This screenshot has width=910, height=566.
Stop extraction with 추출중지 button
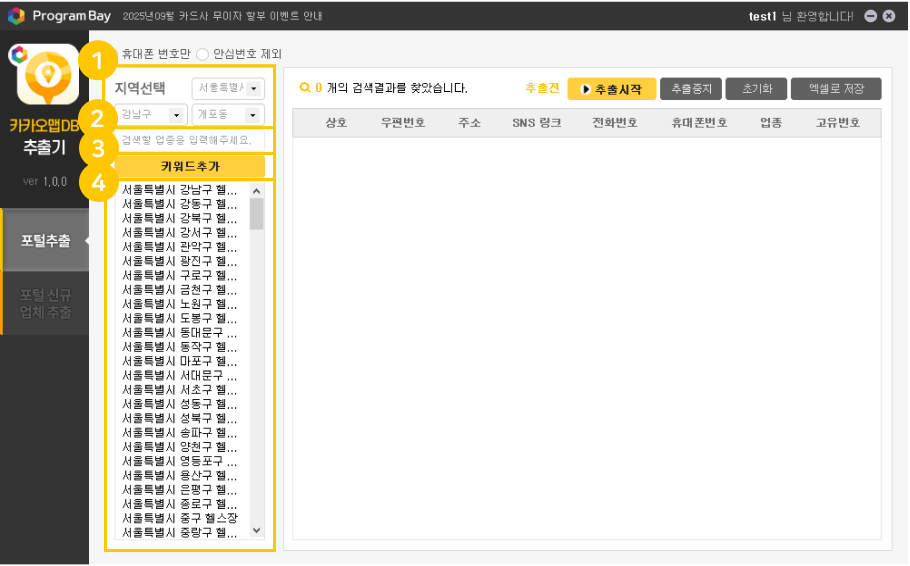coord(690,89)
